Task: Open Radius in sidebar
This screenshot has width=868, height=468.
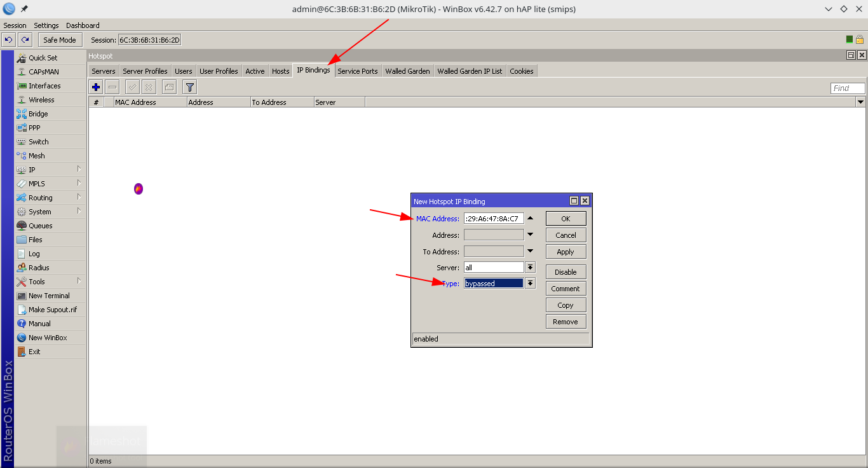Action: pos(50,268)
